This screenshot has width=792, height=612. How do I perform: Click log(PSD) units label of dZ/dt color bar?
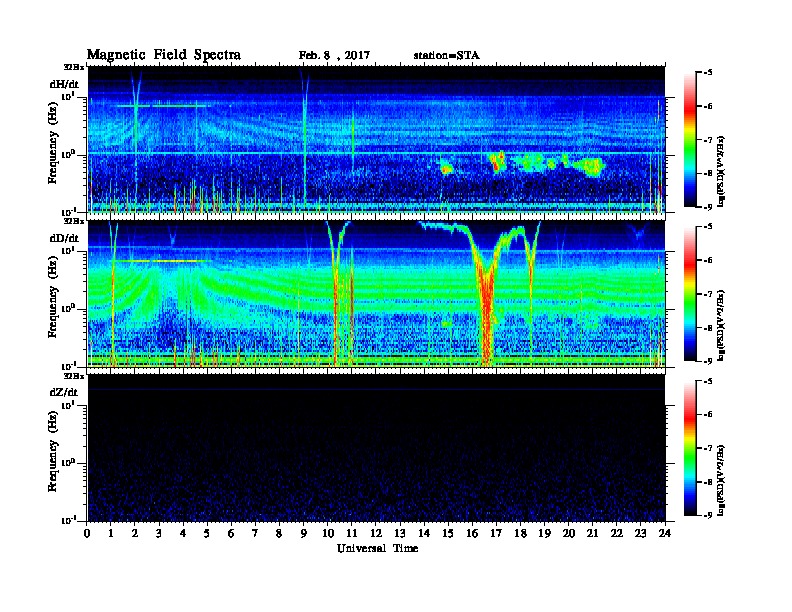point(721,480)
